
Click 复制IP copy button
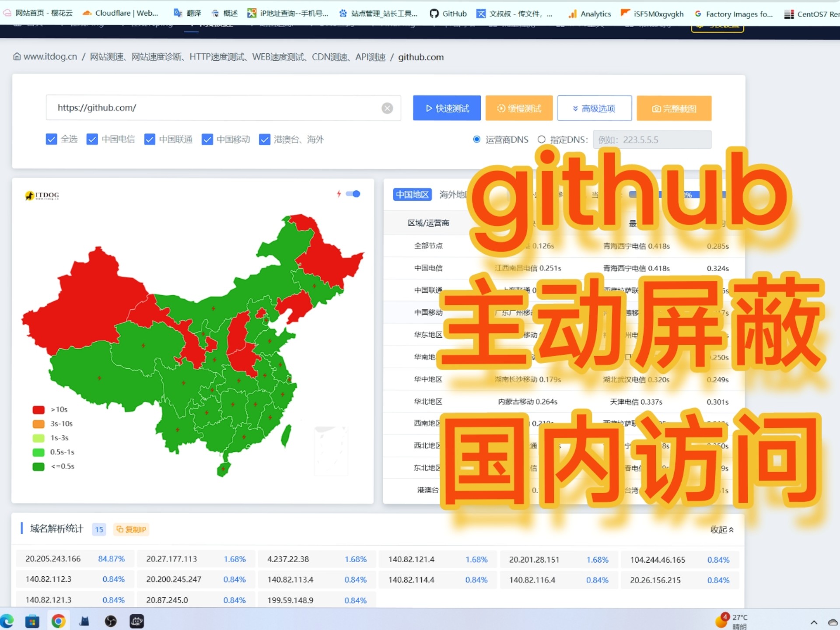coord(131,529)
